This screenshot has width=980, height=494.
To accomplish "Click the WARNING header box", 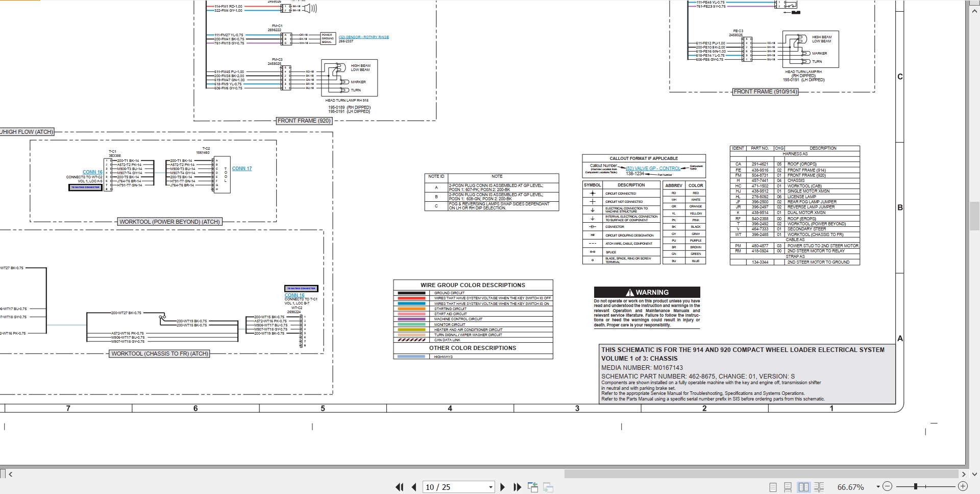I will tap(647, 292).
